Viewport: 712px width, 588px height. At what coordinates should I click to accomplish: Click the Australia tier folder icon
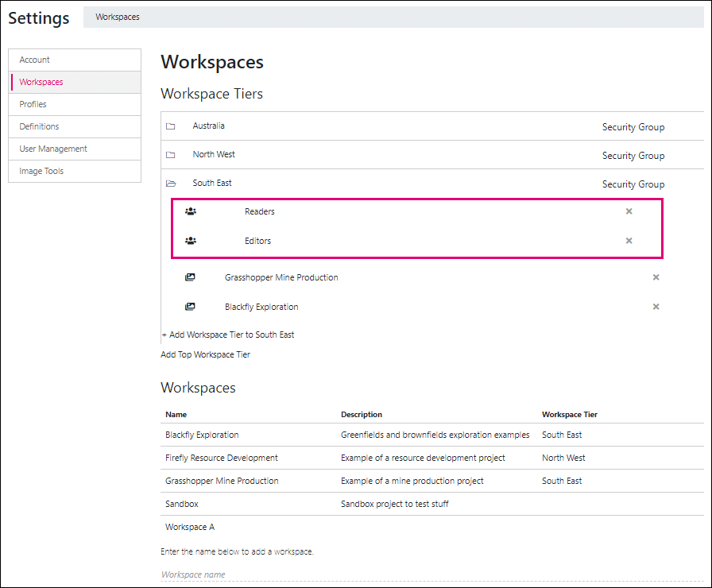170,126
